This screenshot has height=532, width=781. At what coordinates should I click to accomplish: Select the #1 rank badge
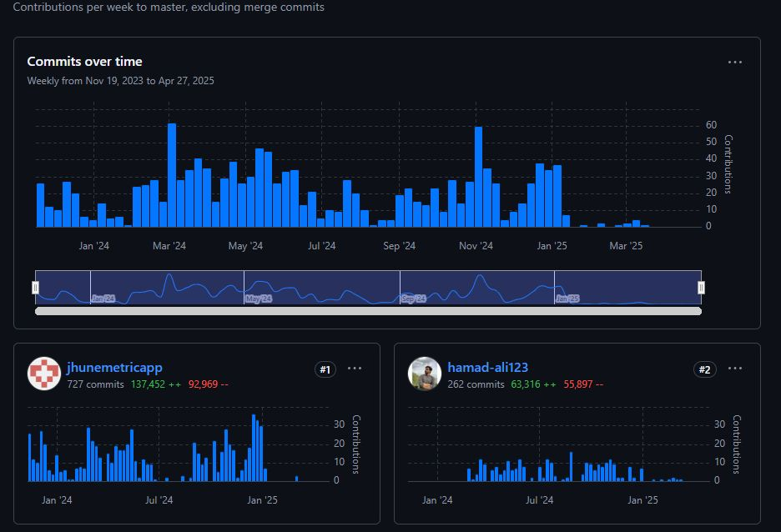325,369
